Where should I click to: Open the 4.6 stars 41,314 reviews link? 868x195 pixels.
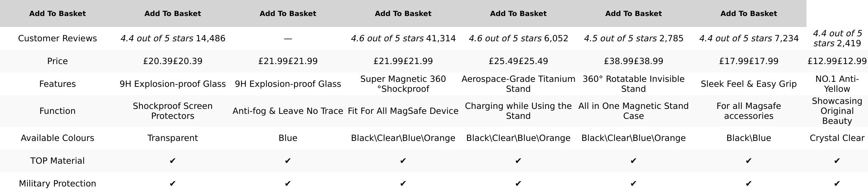click(x=403, y=38)
